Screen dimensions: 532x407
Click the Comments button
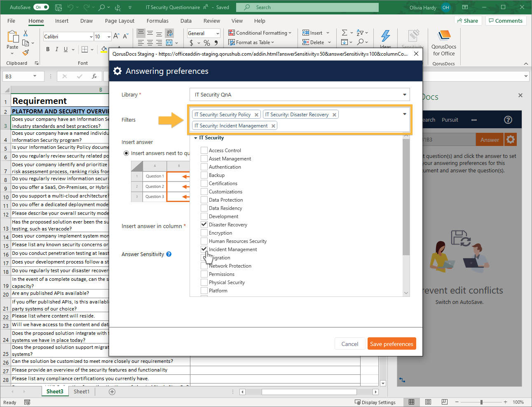tap(506, 21)
